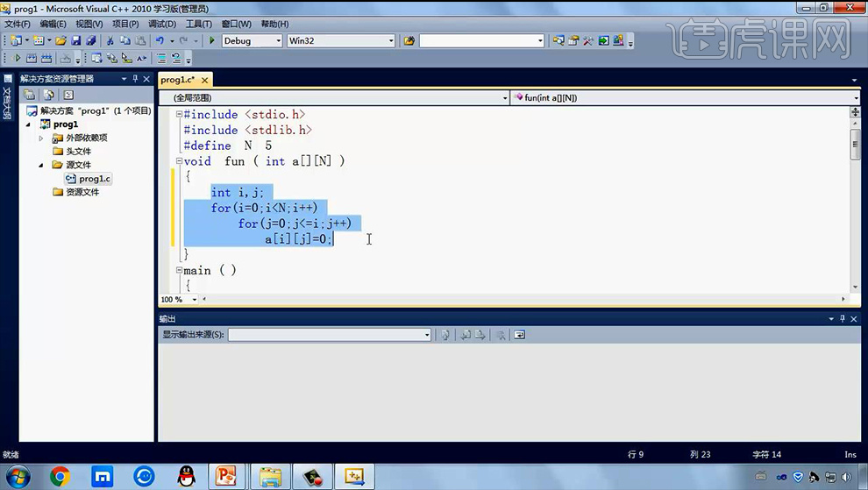Click the editor vertical scrollbar thumb
Viewport: 868px width, 490px height.
point(855,144)
